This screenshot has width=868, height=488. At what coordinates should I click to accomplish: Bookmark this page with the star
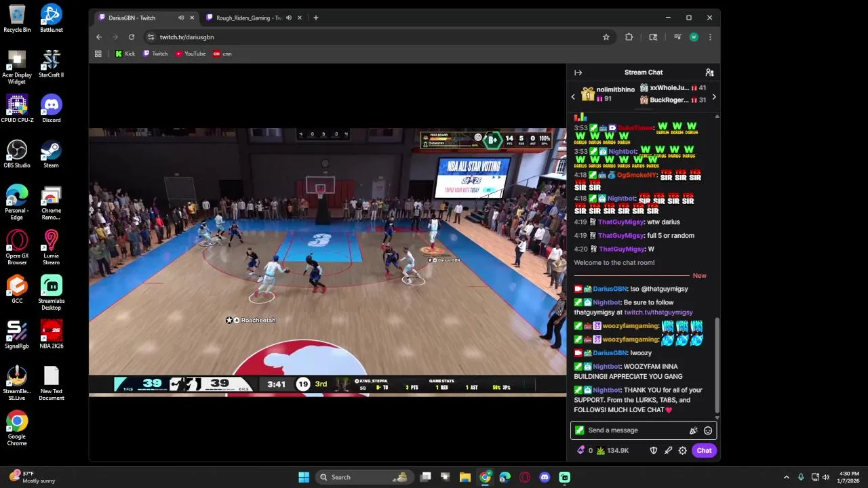click(x=606, y=37)
